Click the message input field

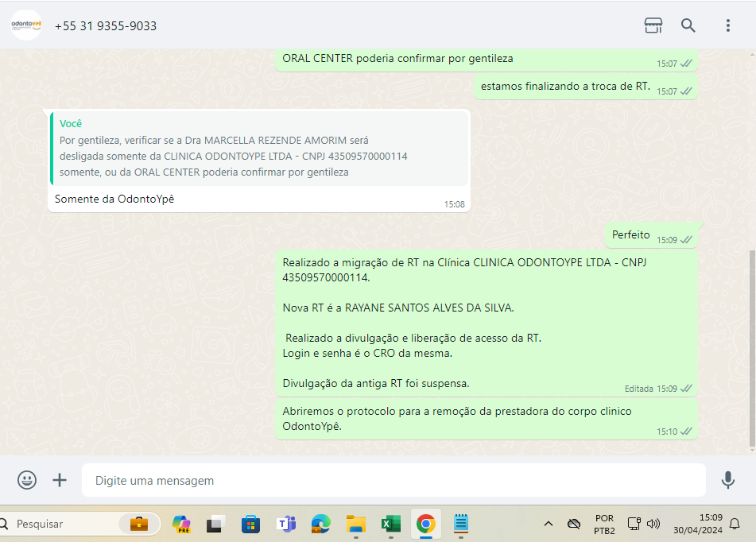[x=394, y=480]
